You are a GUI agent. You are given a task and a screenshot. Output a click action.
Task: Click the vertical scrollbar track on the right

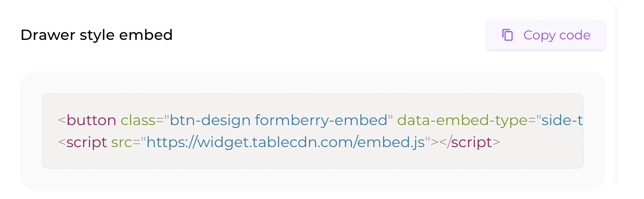pyautogui.click(x=616, y=94)
